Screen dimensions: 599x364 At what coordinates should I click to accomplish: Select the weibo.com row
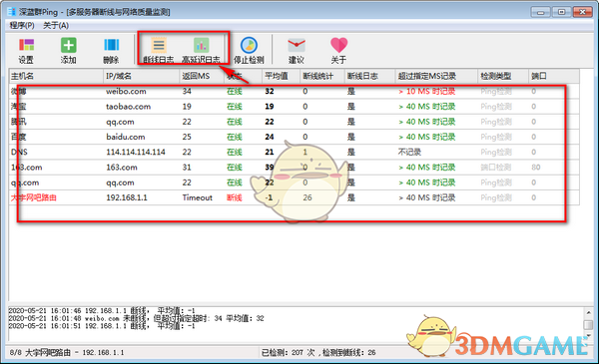tap(295, 91)
